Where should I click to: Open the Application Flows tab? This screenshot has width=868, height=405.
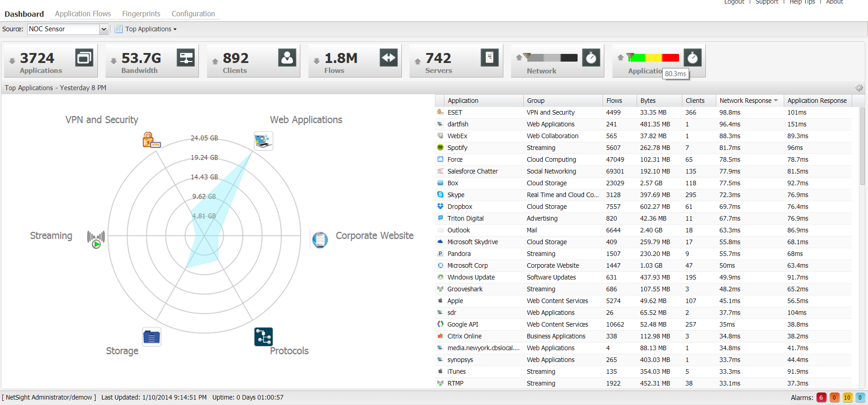click(x=83, y=14)
